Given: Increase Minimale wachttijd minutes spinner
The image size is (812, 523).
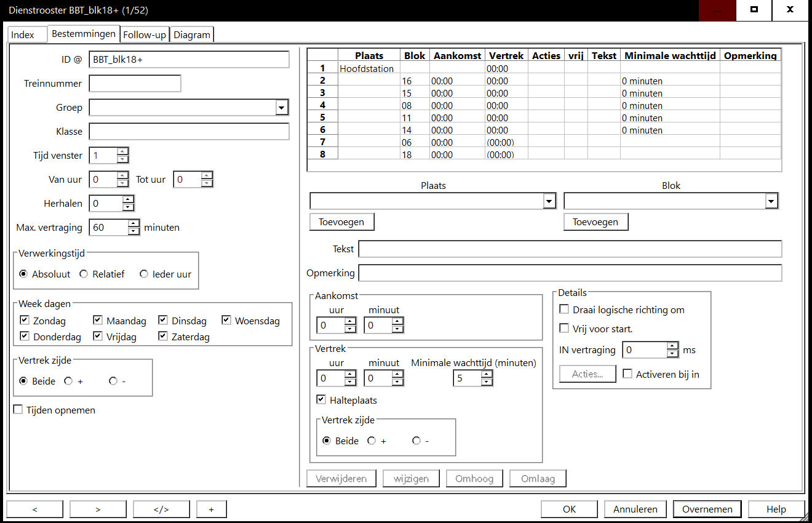Looking at the screenshot, I should pyautogui.click(x=487, y=375).
